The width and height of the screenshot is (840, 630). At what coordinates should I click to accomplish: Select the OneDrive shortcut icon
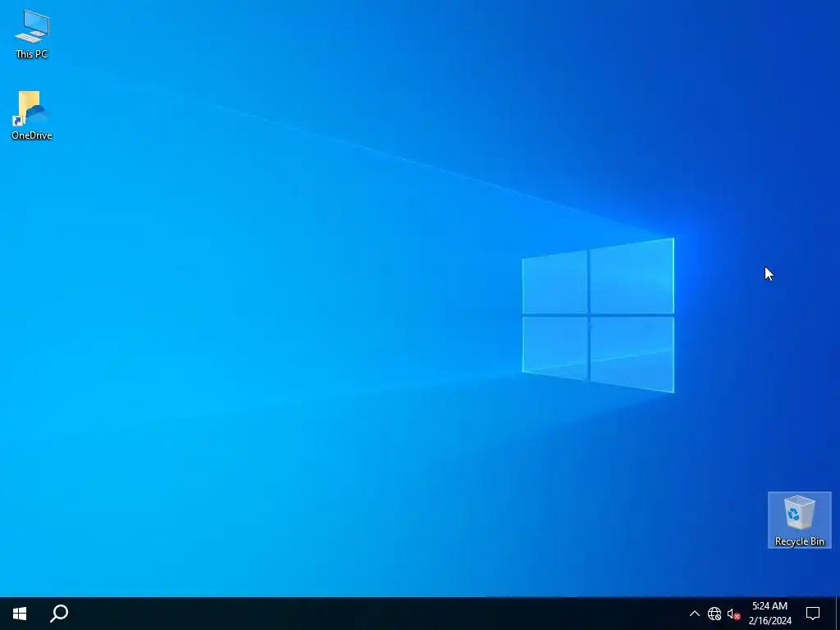pyautogui.click(x=32, y=115)
